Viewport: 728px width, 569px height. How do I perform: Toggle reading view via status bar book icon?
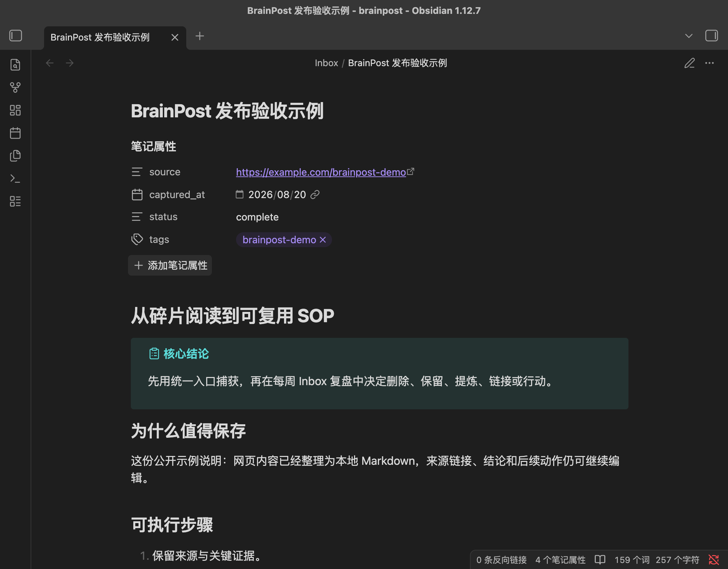click(x=600, y=560)
